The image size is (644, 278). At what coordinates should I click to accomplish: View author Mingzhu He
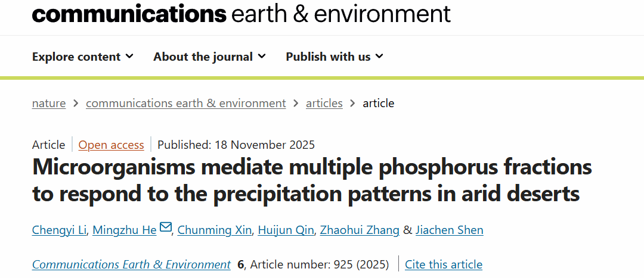tap(125, 230)
